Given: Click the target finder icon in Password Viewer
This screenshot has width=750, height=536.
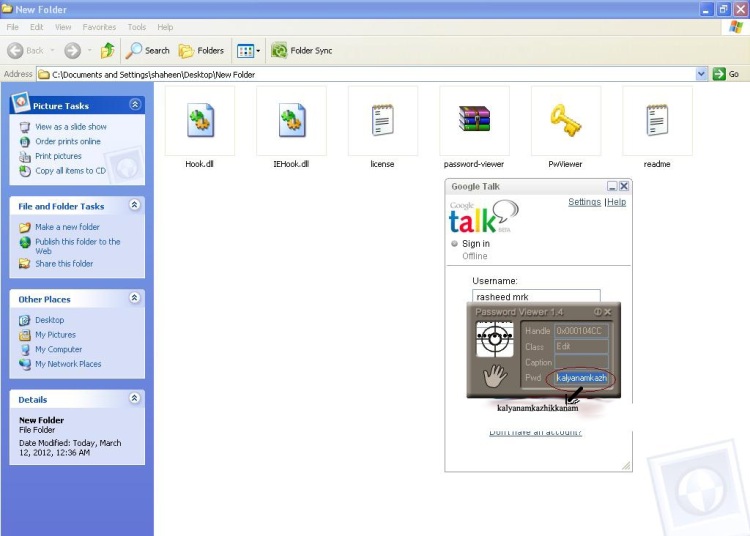Looking at the screenshot, I should 495,339.
